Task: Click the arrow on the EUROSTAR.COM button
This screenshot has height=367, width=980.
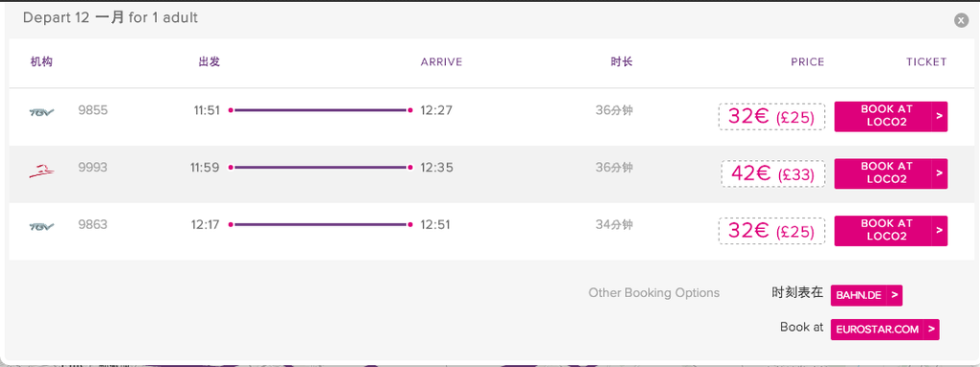Action: (x=931, y=329)
